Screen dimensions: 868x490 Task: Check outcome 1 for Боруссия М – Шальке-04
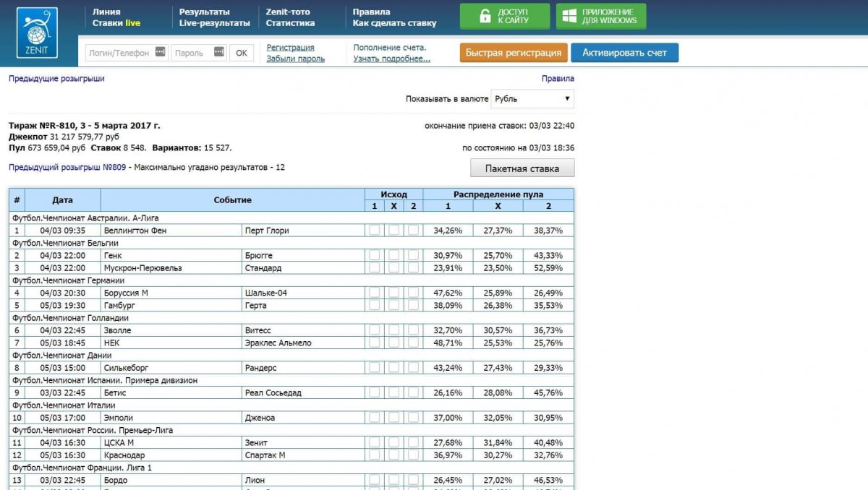click(x=374, y=293)
